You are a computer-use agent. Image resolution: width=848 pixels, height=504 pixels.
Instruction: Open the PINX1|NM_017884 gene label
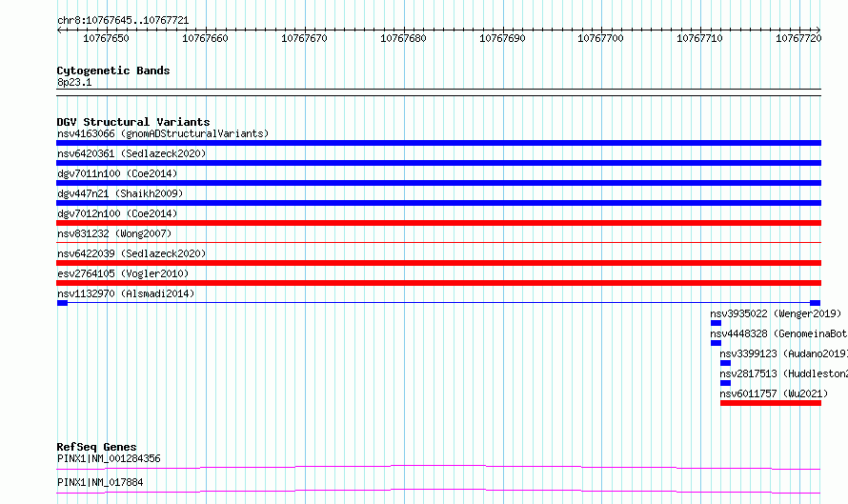[x=100, y=482]
